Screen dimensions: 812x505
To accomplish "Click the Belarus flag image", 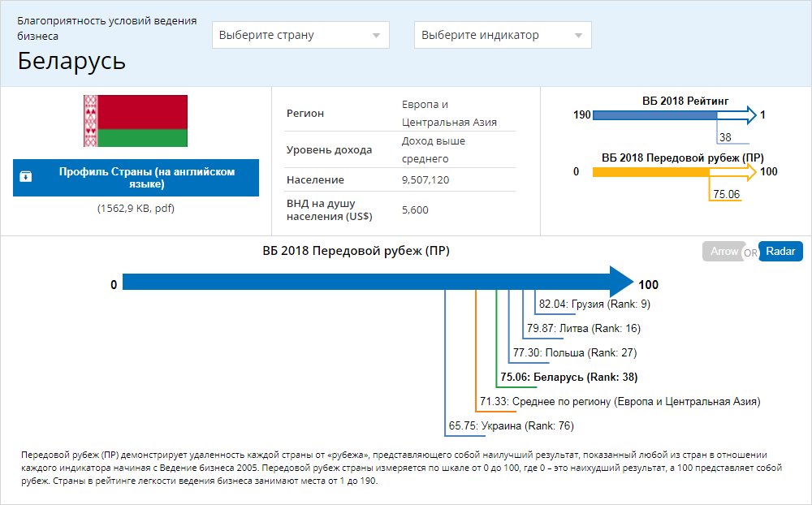I will click(136, 121).
